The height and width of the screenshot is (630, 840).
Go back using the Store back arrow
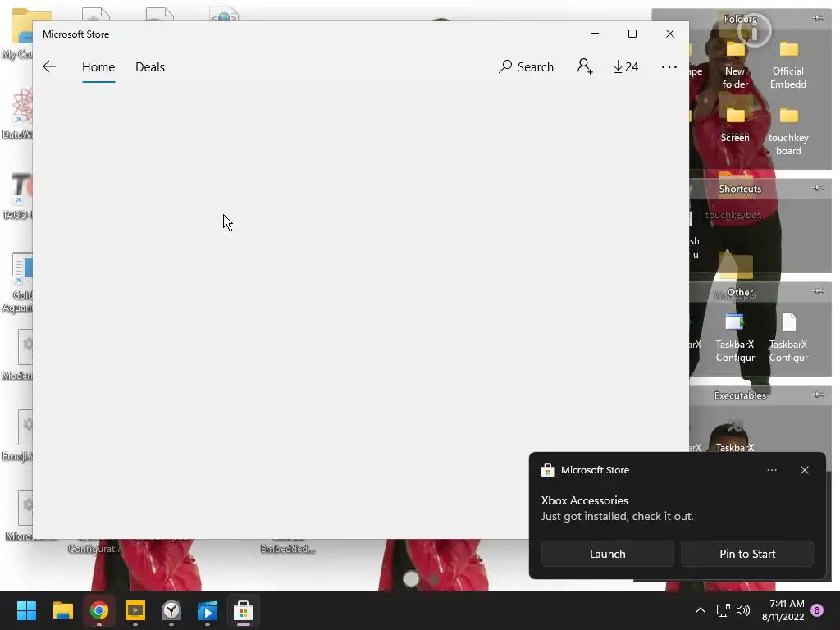[x=49, y=66]
